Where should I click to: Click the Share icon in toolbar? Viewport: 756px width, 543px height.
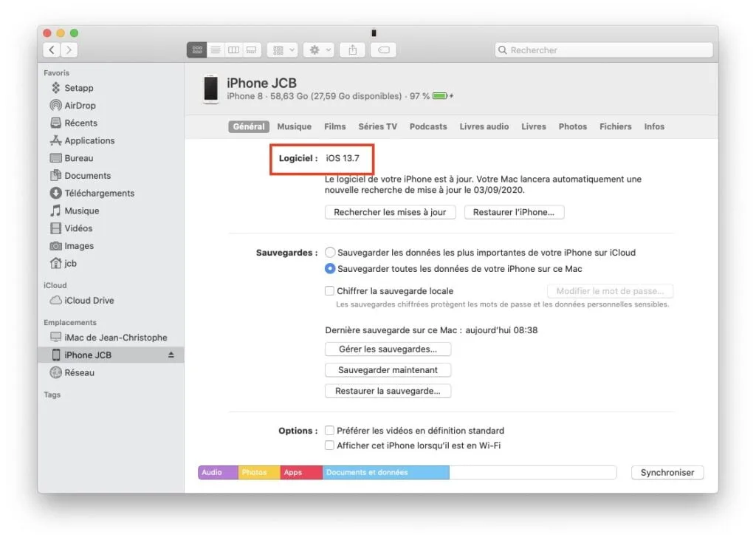pos(353,50)
